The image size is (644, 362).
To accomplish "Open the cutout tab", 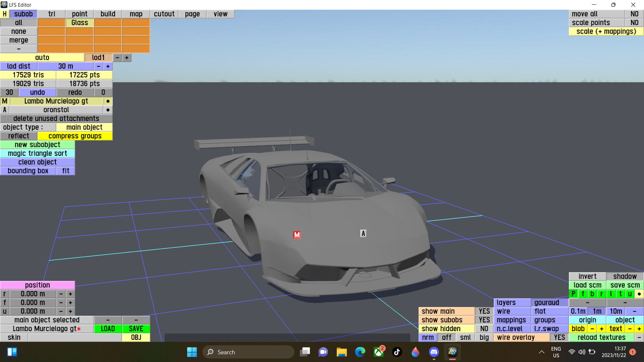I will tap(164, 14).
